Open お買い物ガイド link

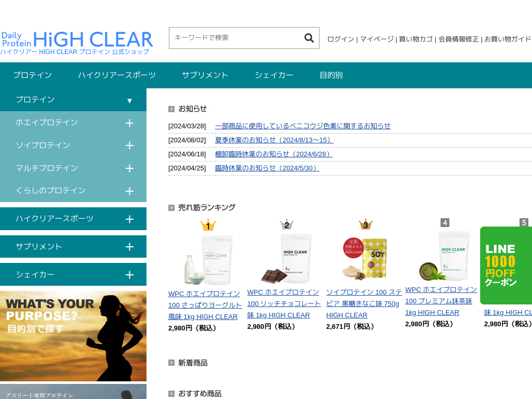click(508, 39)
